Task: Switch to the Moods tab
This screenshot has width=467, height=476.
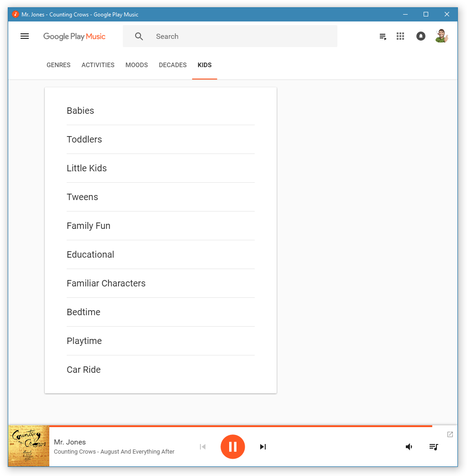Action: 136,65
